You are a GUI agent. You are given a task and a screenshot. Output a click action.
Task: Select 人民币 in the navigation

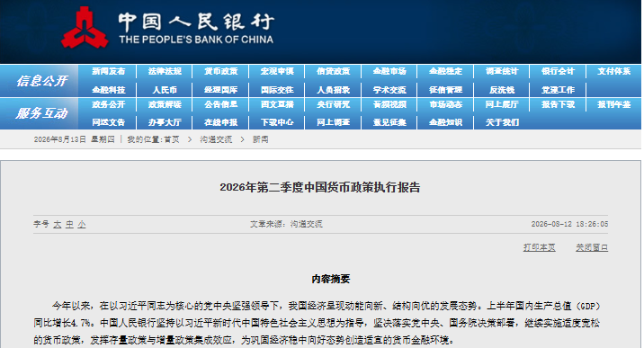tap(165, 90)
